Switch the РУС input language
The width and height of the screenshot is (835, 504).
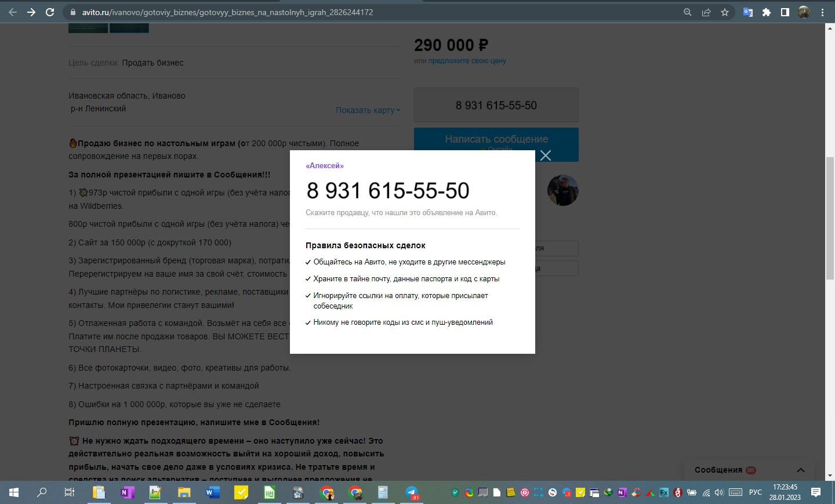756,492
